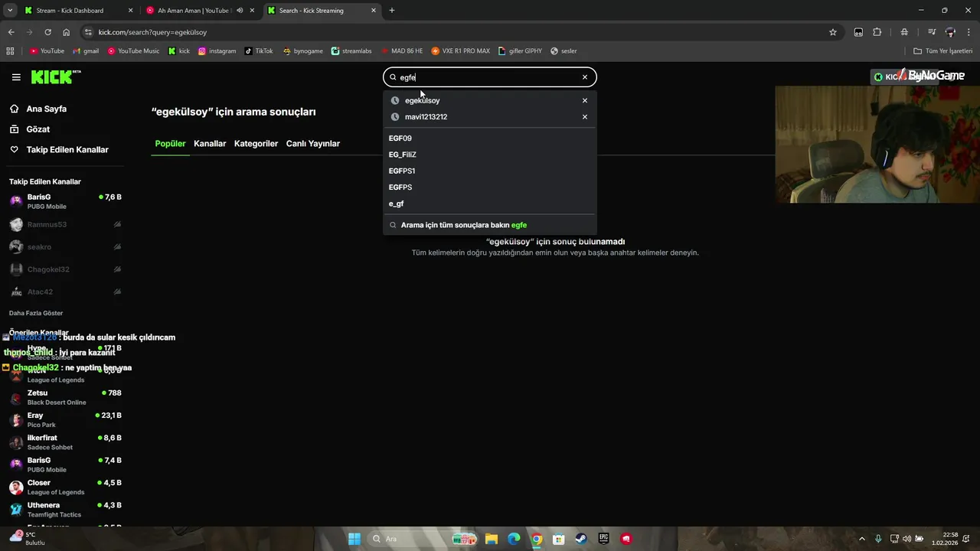Open YouTube bookmark
Image resolution: width=980 pixels, height=551 pixels.
(x=47, y=51)
